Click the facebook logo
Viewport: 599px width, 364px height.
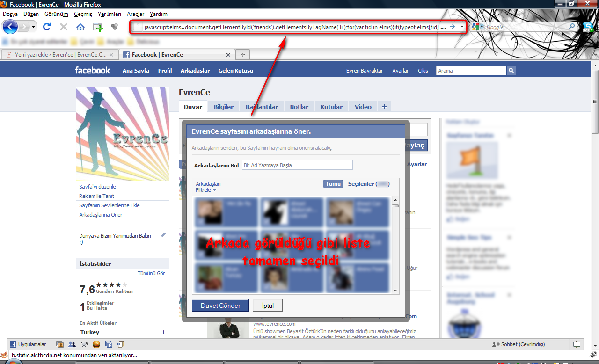click(x=93, y=70)
